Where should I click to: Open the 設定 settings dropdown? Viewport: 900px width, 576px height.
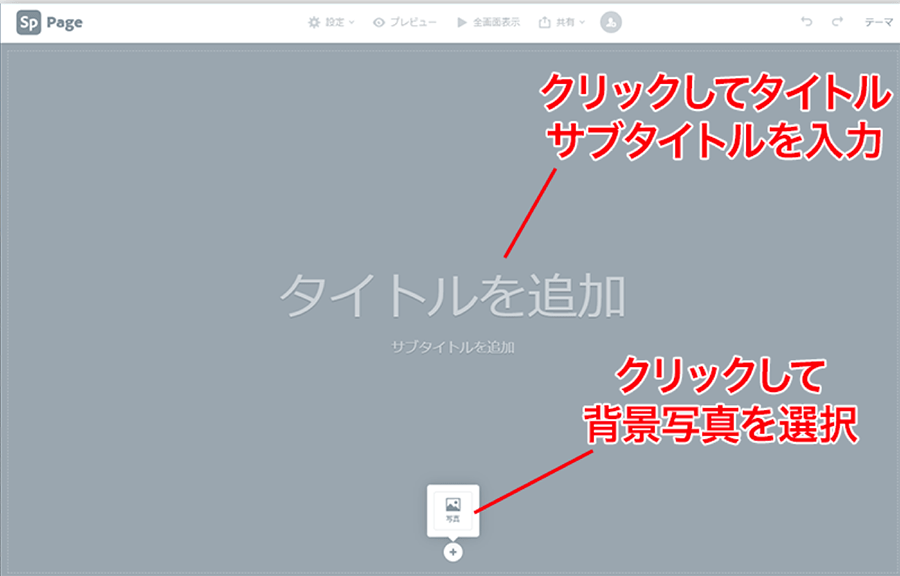point(331,22)
